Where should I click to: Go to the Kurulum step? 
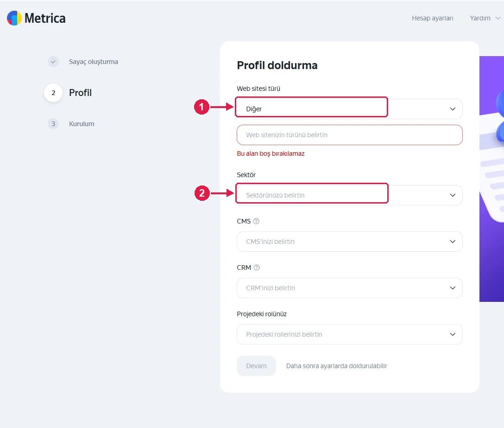pos(82,124)
